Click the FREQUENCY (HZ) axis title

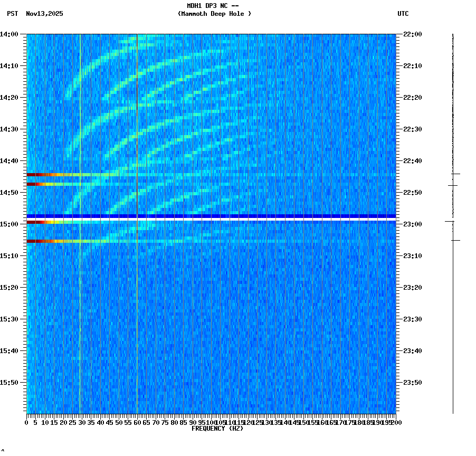[x=217, y=427]
